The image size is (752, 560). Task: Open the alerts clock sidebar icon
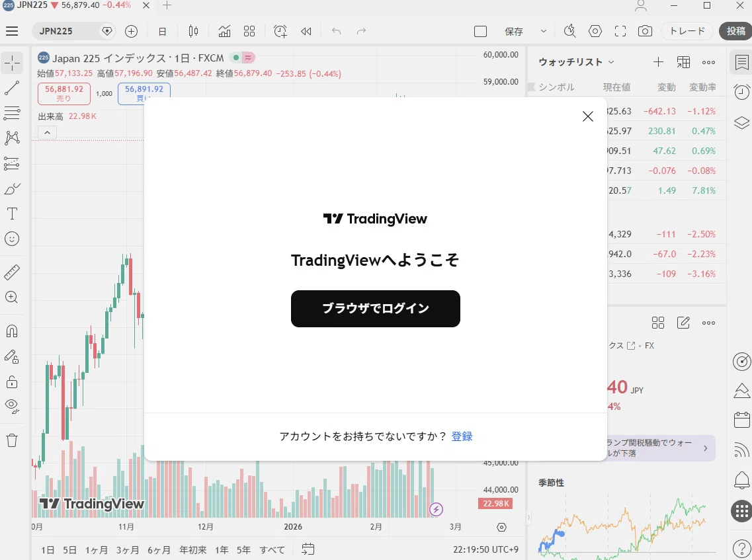pyautogui.click(x=741, y=91)
